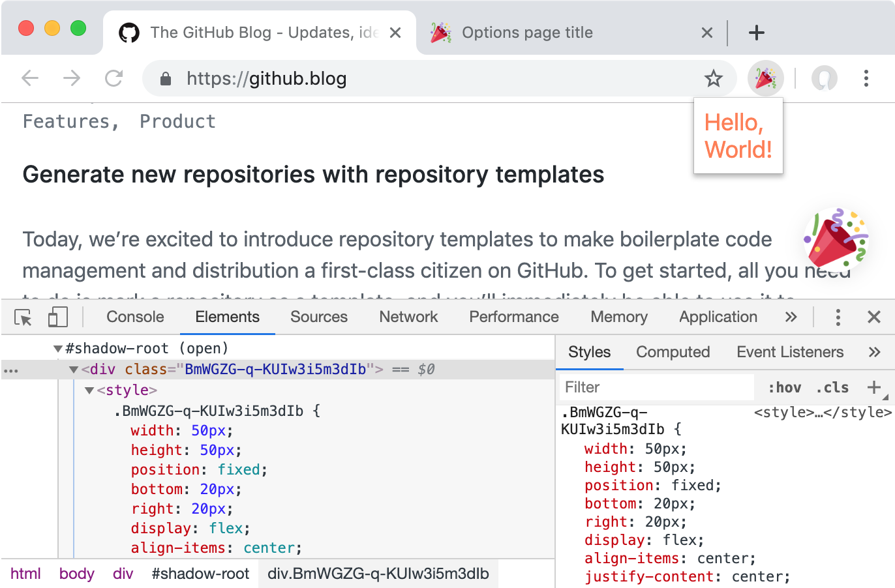Bookmark page with the star icon
895x588 pixels.
point(714,79)
